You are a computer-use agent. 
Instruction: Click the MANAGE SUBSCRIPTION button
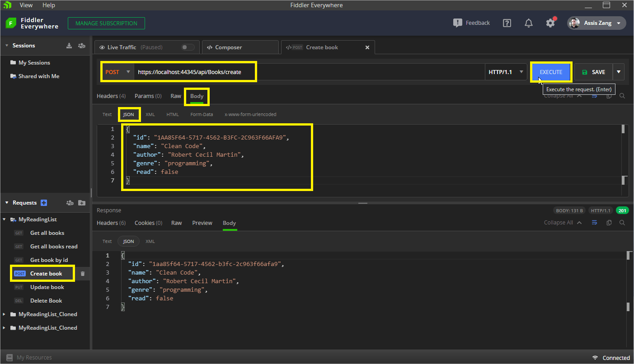click(x=106, y=23)
